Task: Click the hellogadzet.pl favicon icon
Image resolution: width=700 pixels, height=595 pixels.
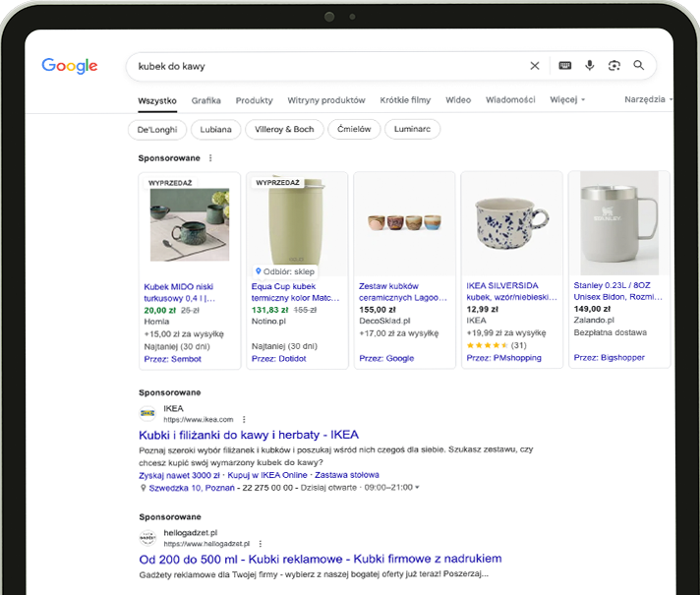Action: pos(147,537)
